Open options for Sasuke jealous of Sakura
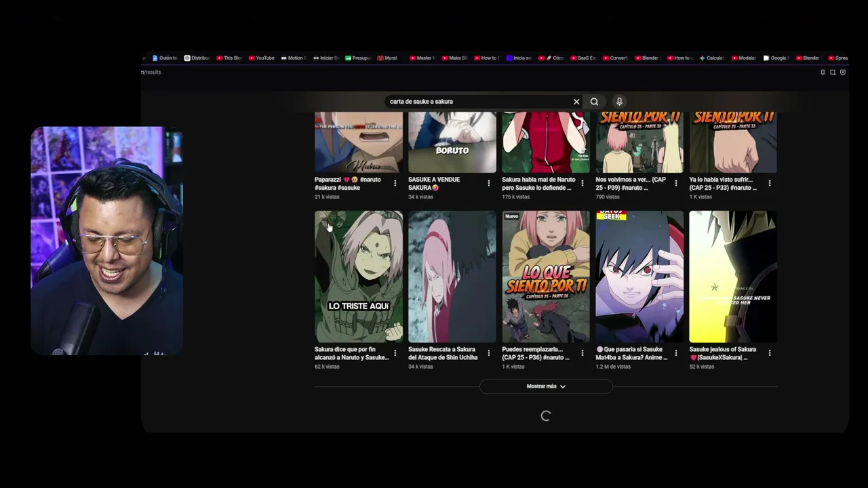Screen dimensions: 868x488 (770, 353)
